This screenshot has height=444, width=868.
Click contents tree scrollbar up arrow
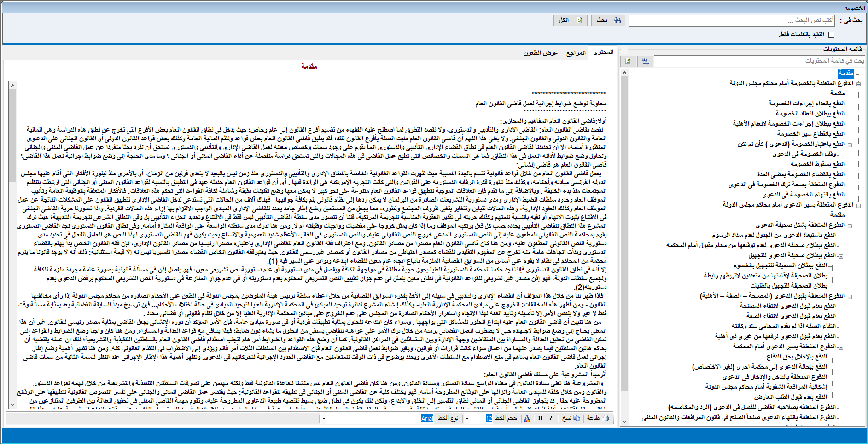click(624, 73)
